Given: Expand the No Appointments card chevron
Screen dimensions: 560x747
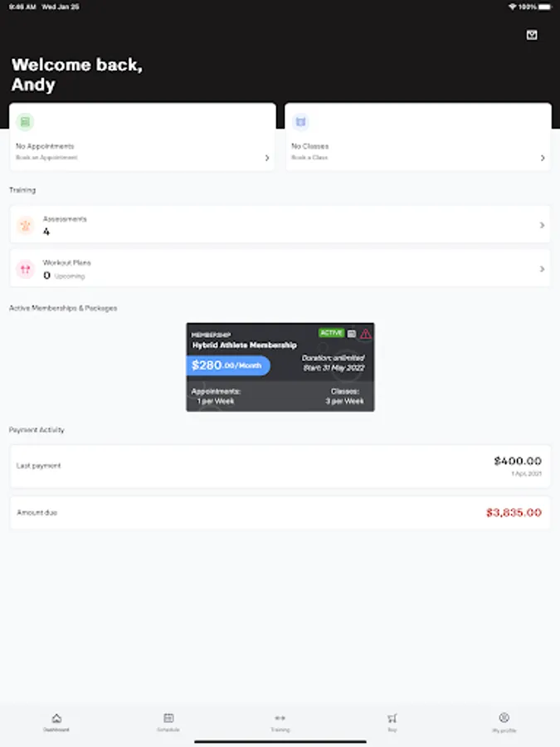Looking at the screenshot, I should (x=266, y=158).
